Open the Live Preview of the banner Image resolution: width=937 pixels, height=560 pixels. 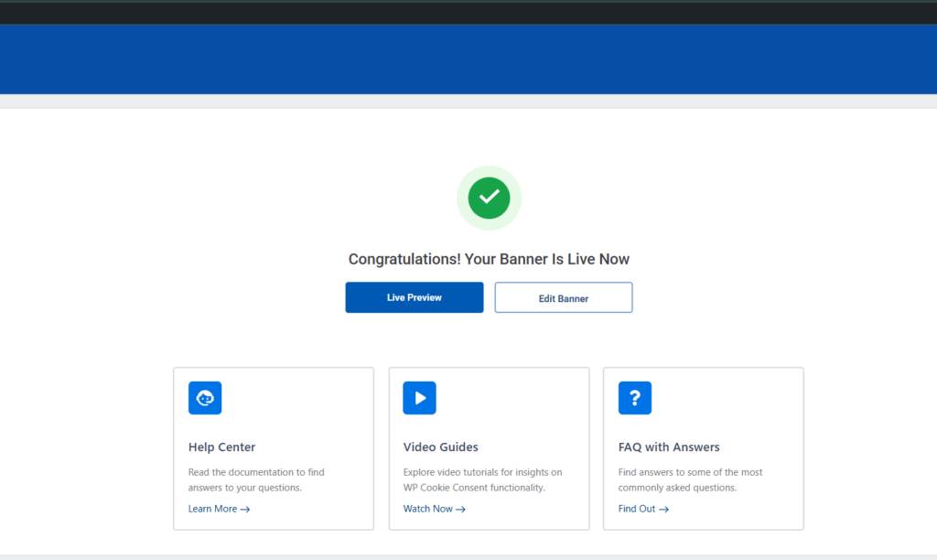[x=414, y=297]
